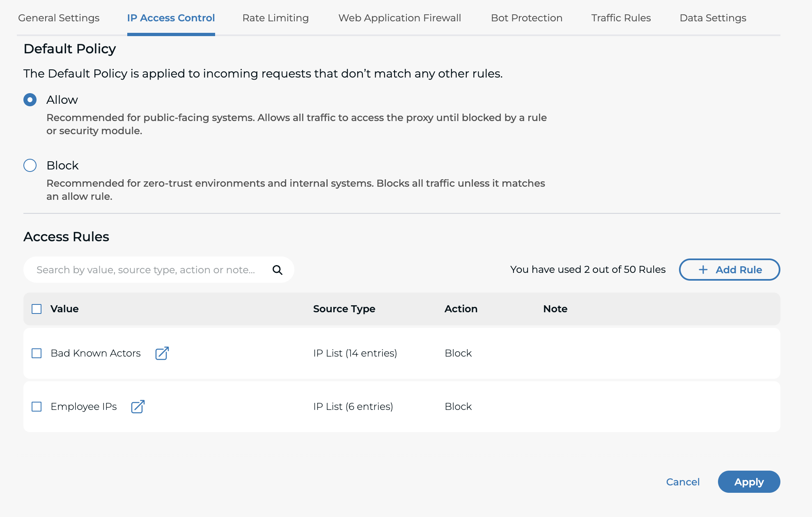Image resolution: width=812 pixels, height=517 pixels.
Task: Switch to the General Settings tab
Action: click(59, 18)
